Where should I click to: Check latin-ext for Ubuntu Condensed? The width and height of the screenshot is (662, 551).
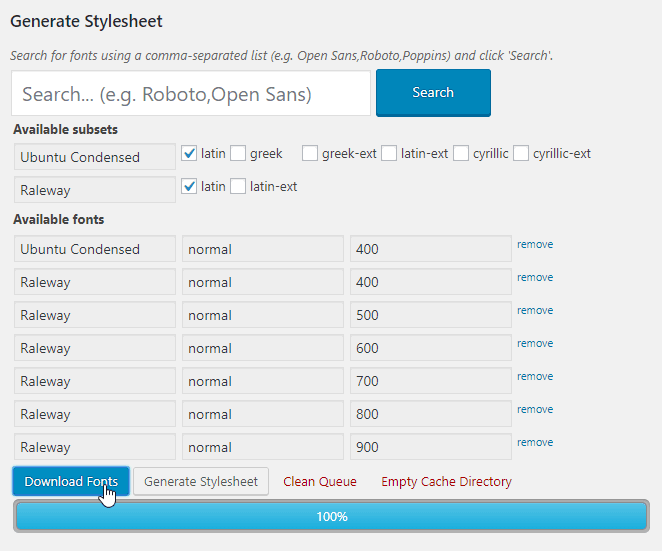pyautogui.click(x=389, y=154)
